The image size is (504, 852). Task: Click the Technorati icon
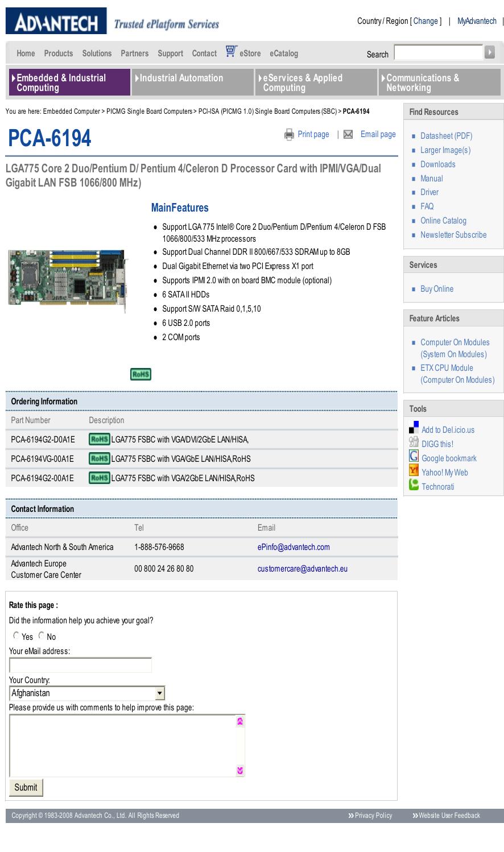pyautogui.click(x=414, y=485)
